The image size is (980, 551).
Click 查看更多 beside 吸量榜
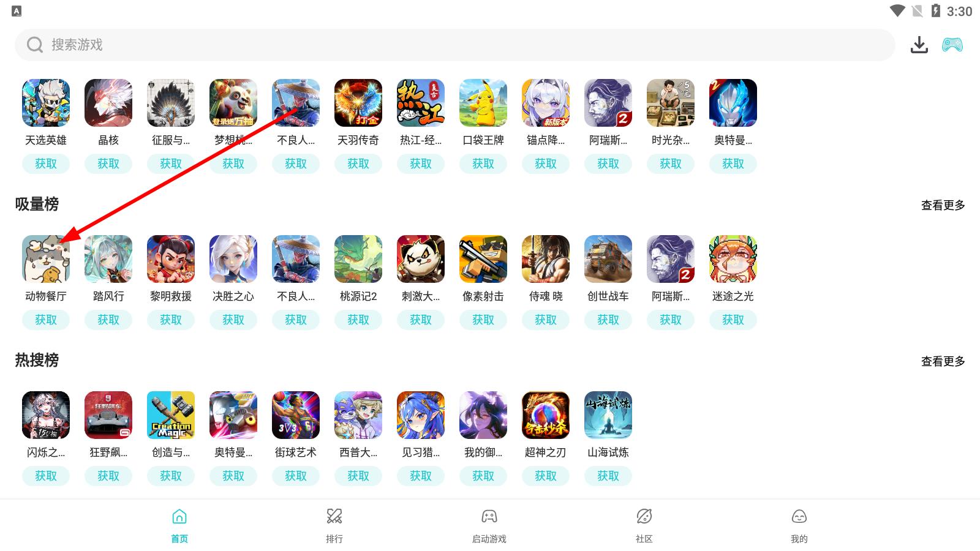(x=943, y=205)
